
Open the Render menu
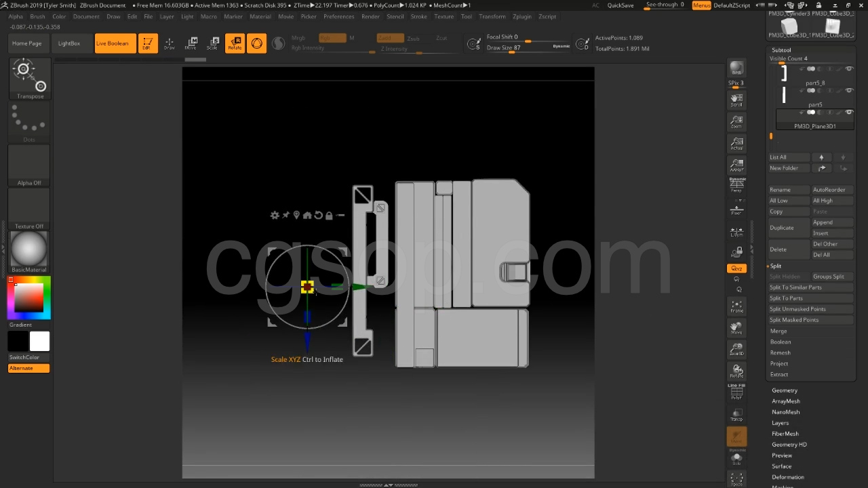click(370, 16)
